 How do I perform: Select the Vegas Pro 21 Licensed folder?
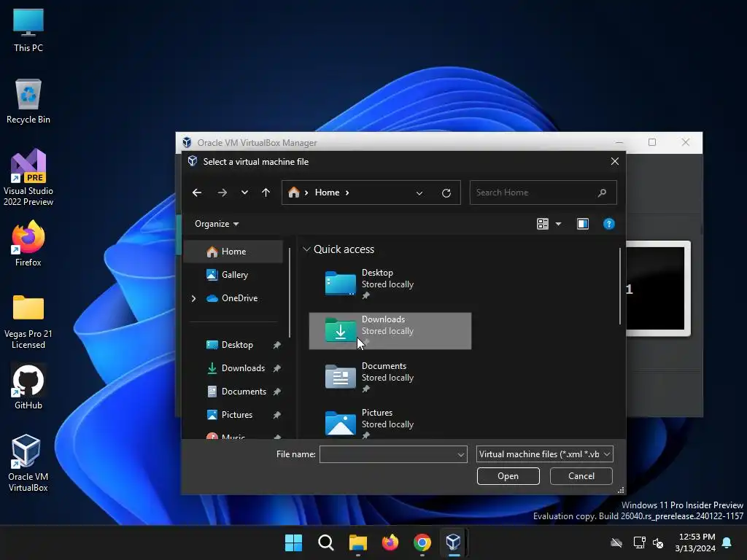[28, 322]
